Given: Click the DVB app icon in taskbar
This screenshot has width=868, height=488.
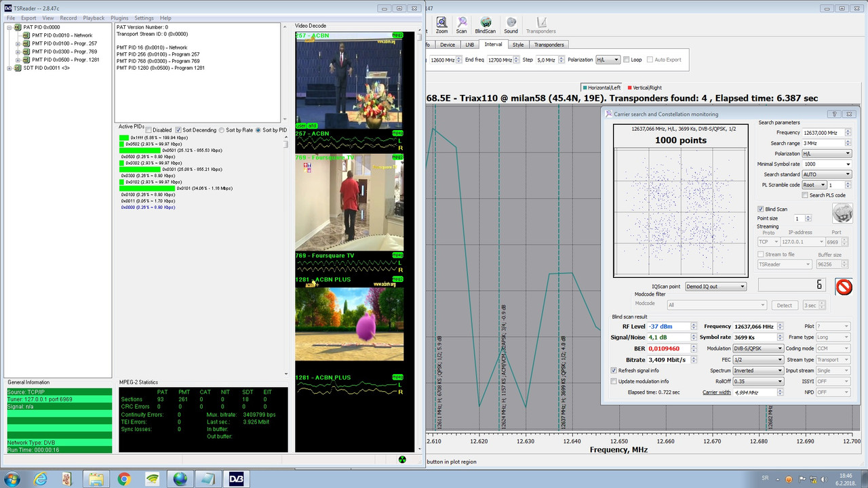Looking at the screenshot, I should click(236, 479).
